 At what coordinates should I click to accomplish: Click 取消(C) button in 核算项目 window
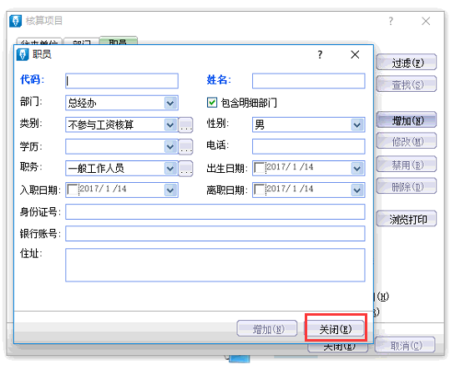[405, 345]
